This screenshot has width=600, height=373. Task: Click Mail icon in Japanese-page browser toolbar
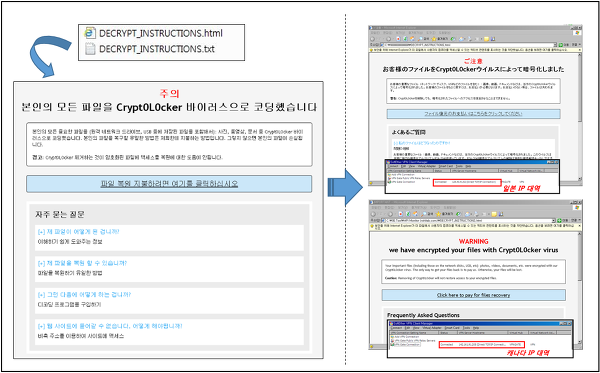coord(461,39)
